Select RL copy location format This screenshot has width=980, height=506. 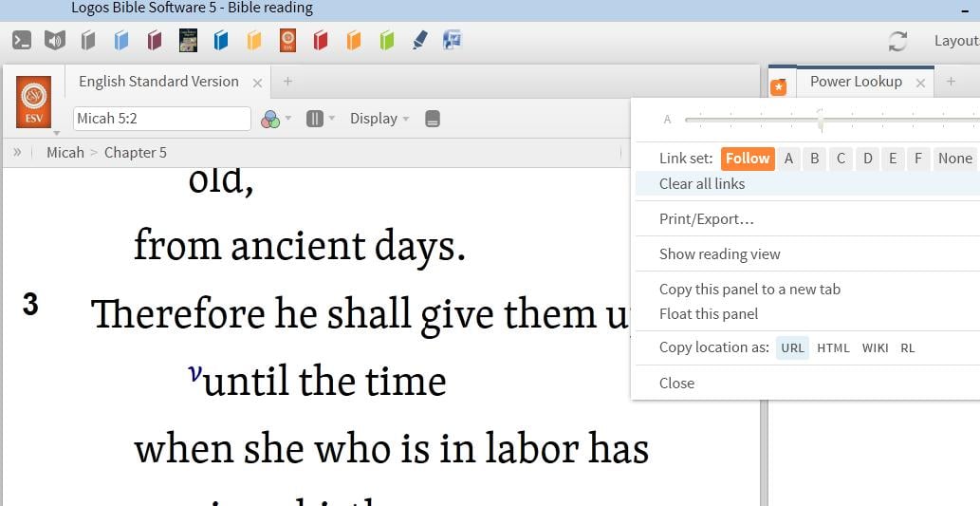(x=908, y=347)
